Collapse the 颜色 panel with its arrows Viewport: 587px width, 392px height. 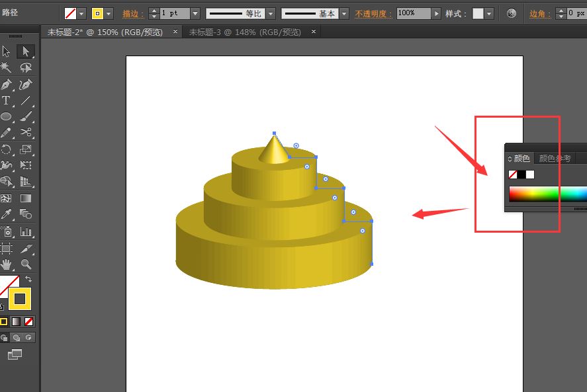(510, 159)
